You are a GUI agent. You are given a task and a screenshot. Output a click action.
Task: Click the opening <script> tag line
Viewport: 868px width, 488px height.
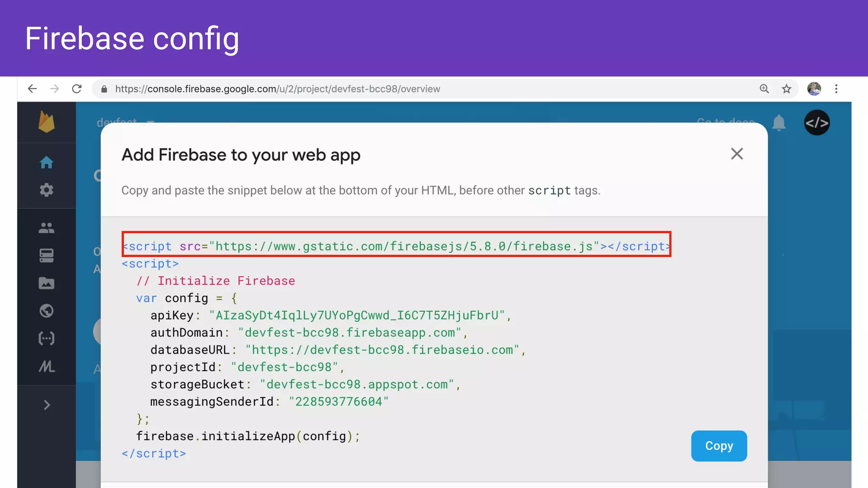coord(150,263)
